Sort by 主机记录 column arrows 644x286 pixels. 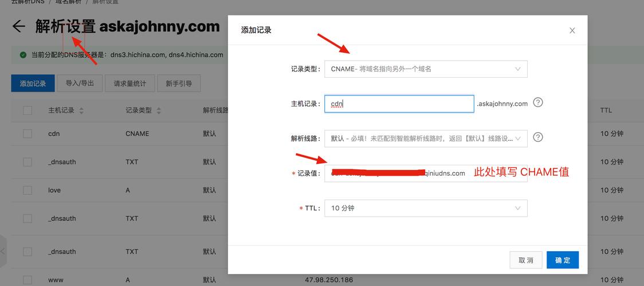[81, 110]
